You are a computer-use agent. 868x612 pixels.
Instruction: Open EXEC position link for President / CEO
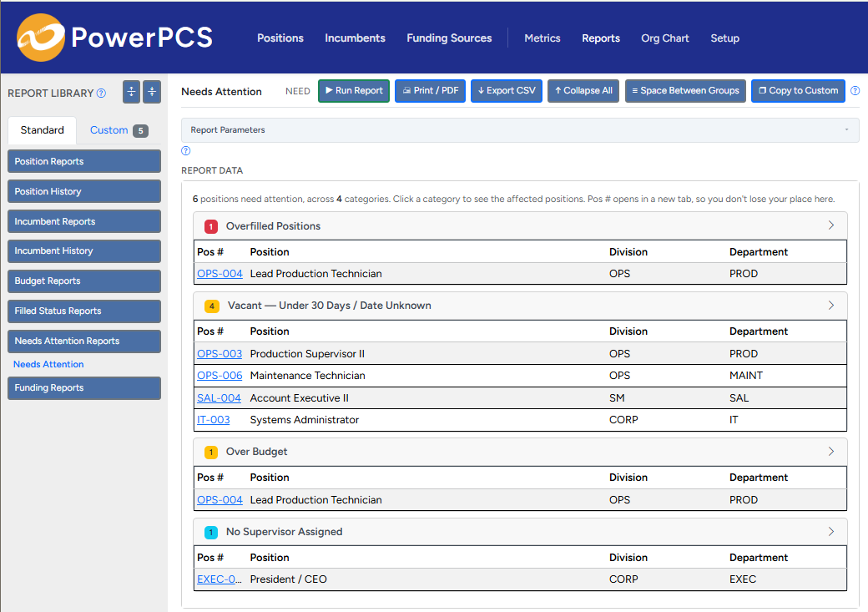point(220,579)
